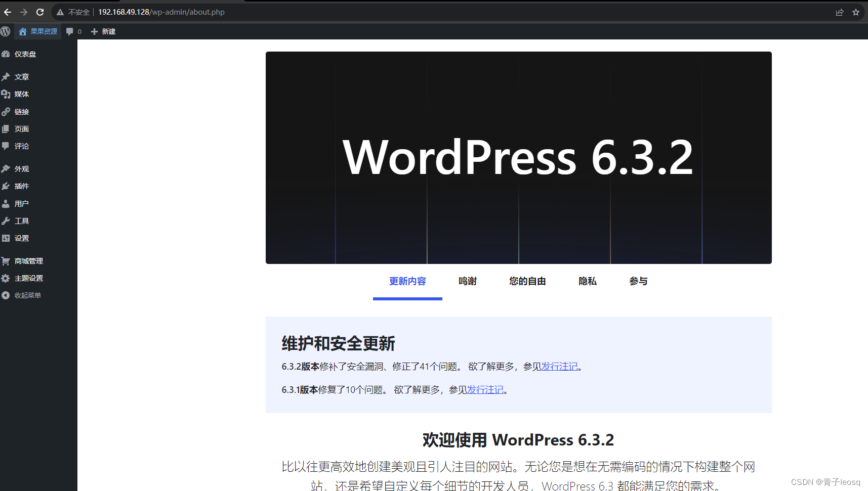
Task: Click the 欢迎使用 WordPress 6.3.2 heading
Action: pos(518,440)
